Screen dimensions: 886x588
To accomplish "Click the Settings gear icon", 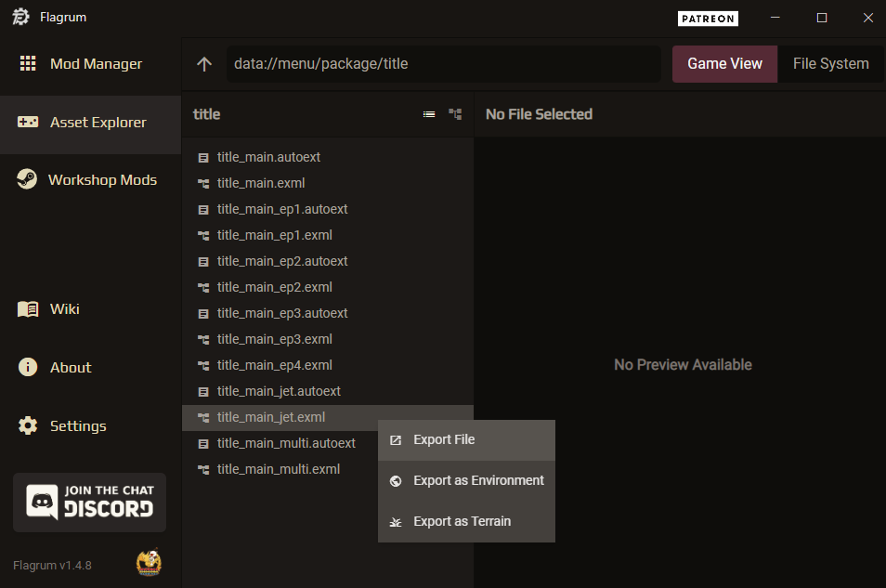I will coord(28,425).
